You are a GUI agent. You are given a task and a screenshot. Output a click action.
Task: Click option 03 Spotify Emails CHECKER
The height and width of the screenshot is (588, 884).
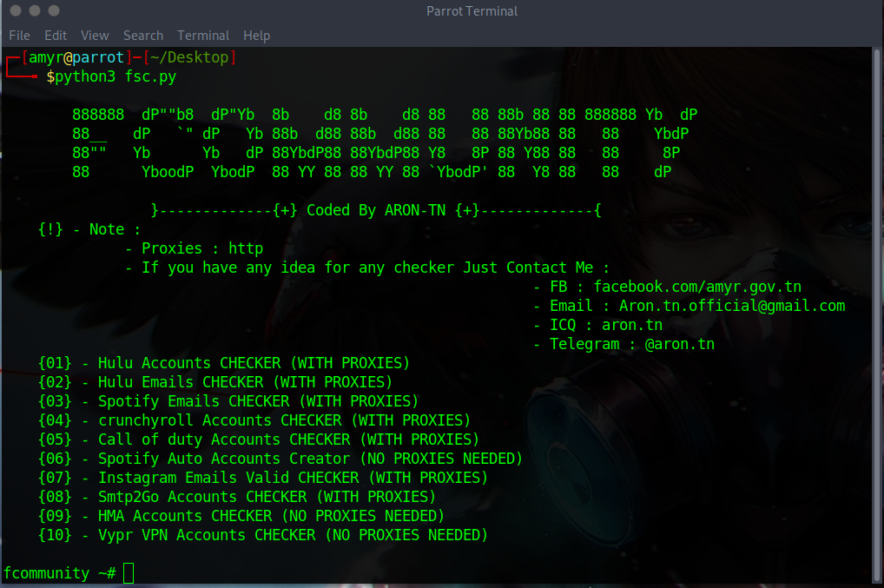point(228,401)
